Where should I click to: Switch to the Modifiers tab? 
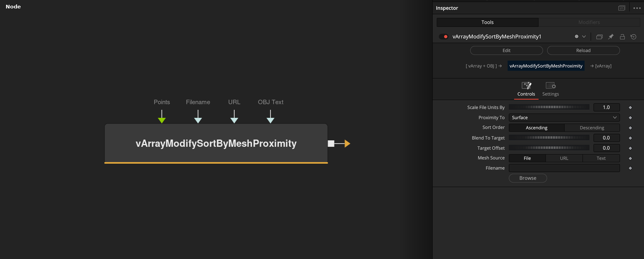coord(589,22)
